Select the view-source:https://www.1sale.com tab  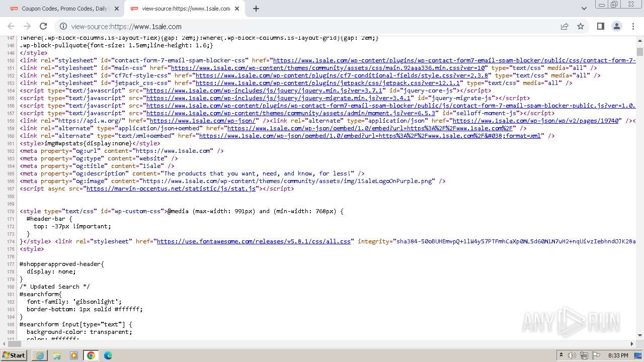click(x=185, y=9)
